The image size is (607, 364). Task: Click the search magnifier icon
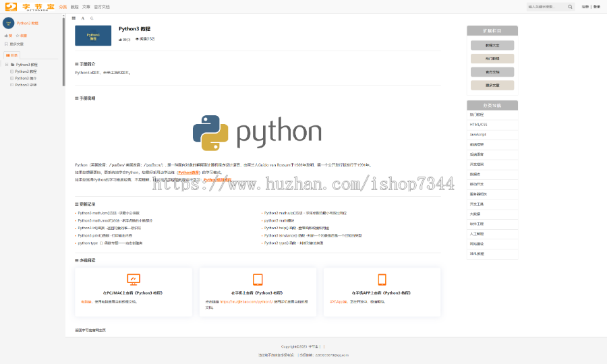[570, 7]
